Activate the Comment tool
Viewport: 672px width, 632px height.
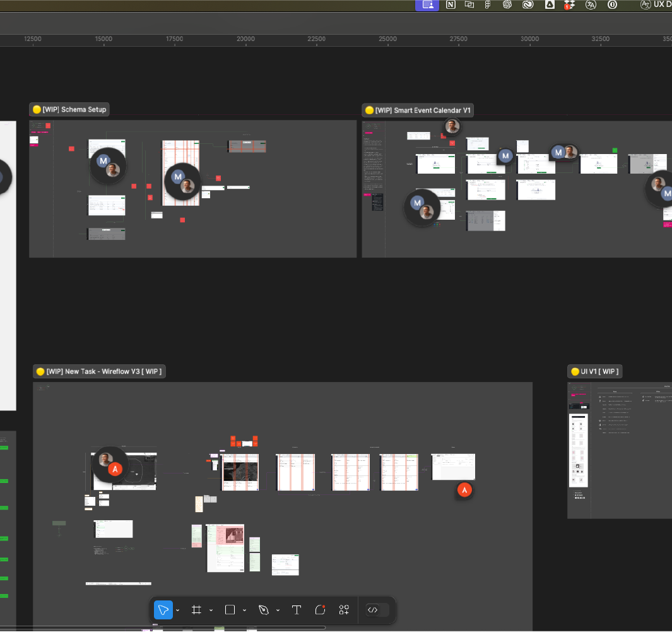pos(320,610)
